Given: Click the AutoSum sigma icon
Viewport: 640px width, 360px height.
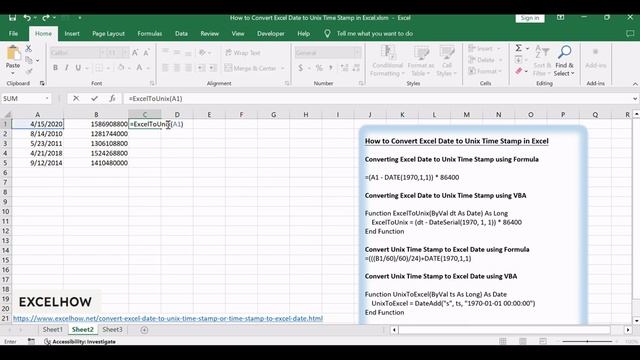Looking at the screenshot, I should (x=518, y=48).
